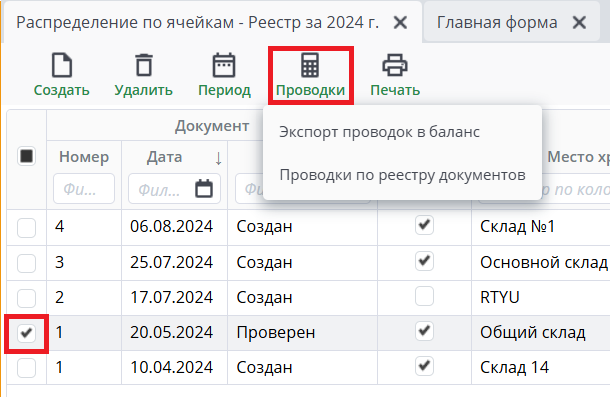Click the Удалить trash icon
Viewport: 610px width, 397px height.
(144, 65)
